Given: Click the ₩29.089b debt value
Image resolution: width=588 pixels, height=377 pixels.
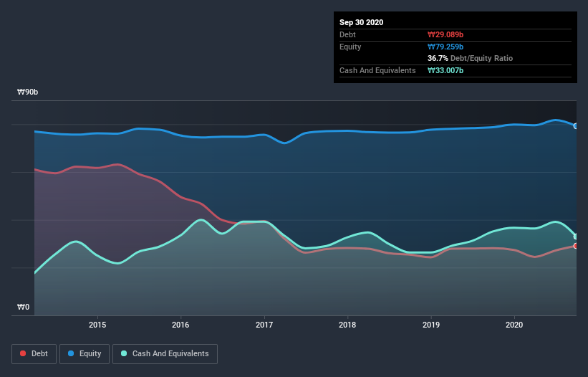Looking at the screenshot, I should [x=445, y=34].
